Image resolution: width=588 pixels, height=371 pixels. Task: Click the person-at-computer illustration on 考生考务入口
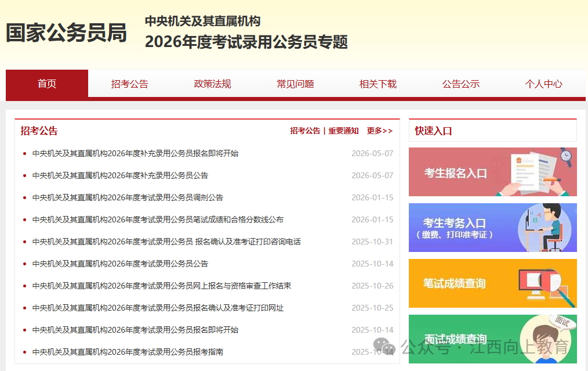pos(545,228)
